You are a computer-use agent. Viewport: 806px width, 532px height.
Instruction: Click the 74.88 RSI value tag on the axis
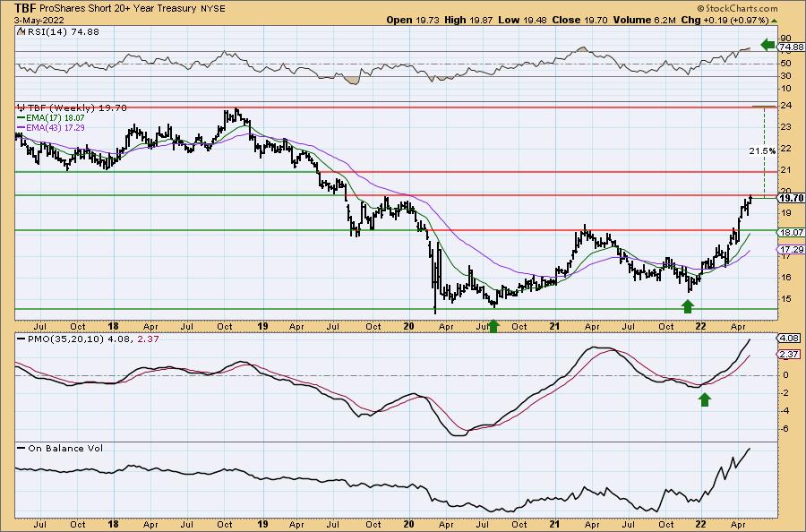[x=791, y=47]
